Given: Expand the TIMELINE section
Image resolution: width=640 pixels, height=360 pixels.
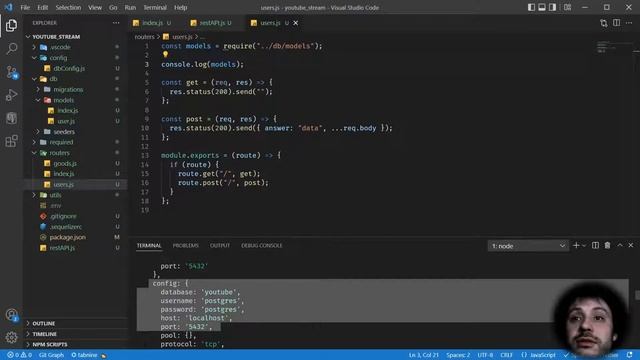Looking at the screenshot, I should point(44,334).
